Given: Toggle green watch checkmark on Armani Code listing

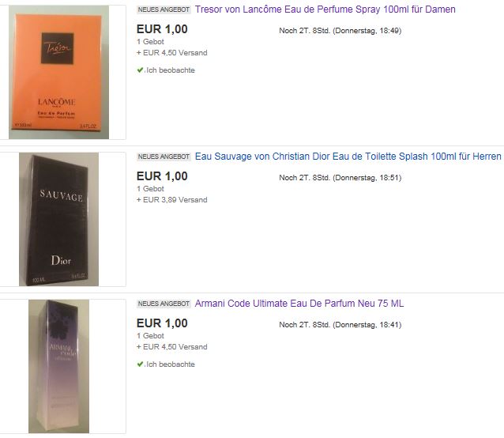Looking at the screenshot, I should tap(140, 364).
